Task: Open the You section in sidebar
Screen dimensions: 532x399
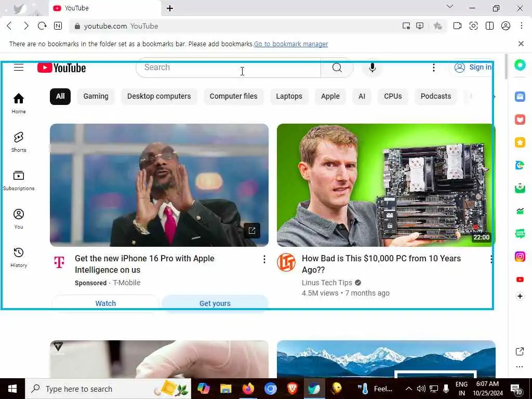Action: (19, 219)
